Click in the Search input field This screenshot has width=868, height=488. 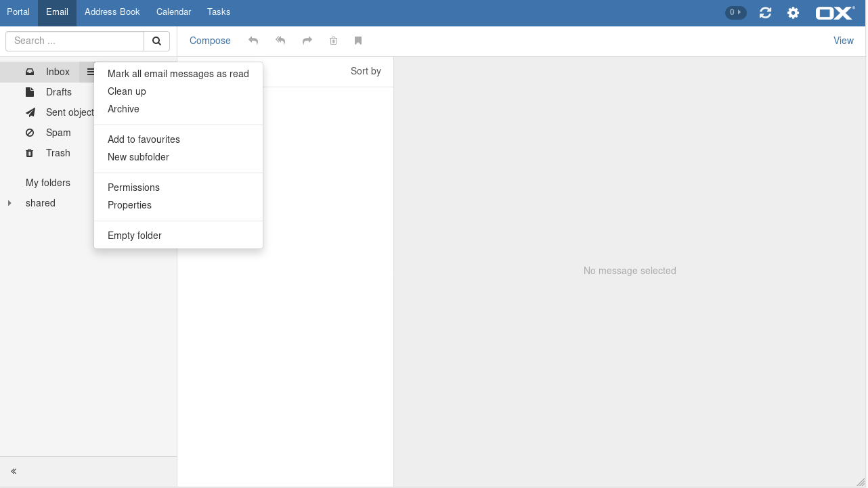tap(74, 41)
